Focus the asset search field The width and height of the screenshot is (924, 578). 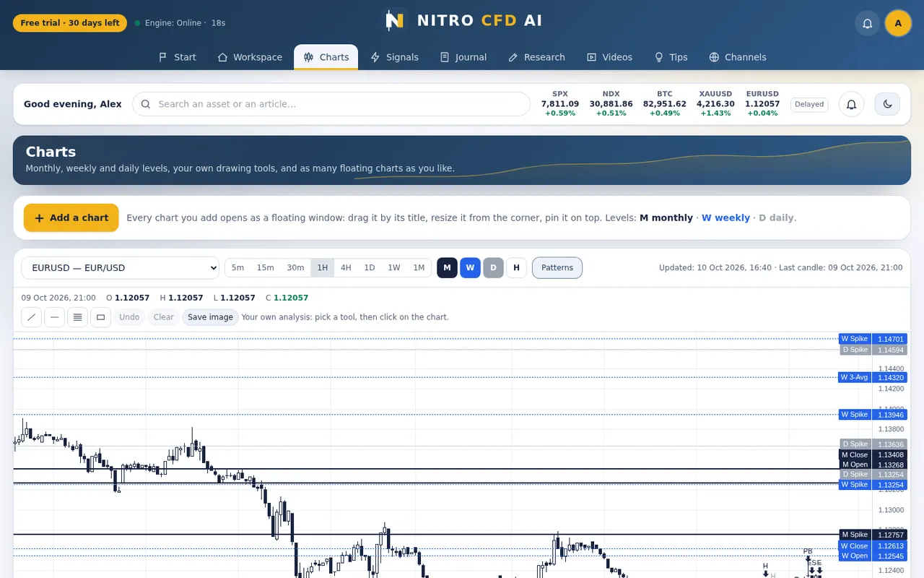coord(331,104)
